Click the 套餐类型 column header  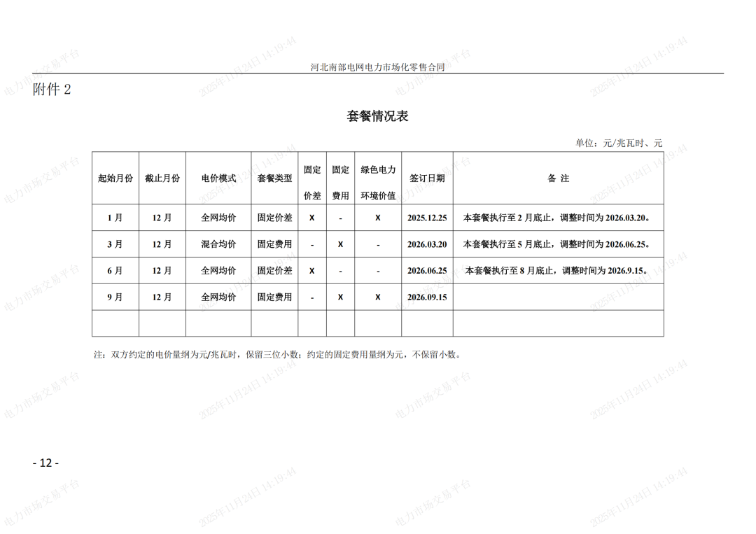point(273,178)
